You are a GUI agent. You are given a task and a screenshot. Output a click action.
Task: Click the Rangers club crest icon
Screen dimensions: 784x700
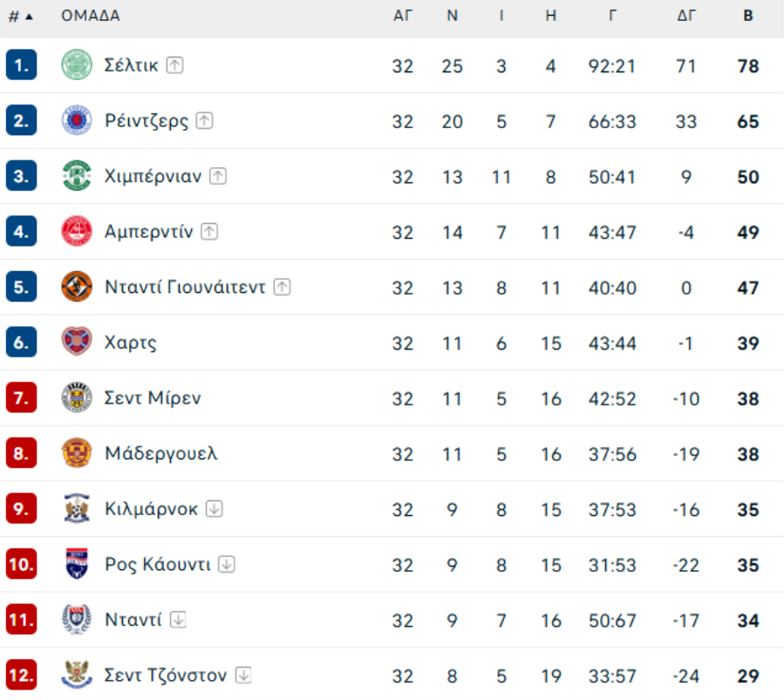pos(77,121)
